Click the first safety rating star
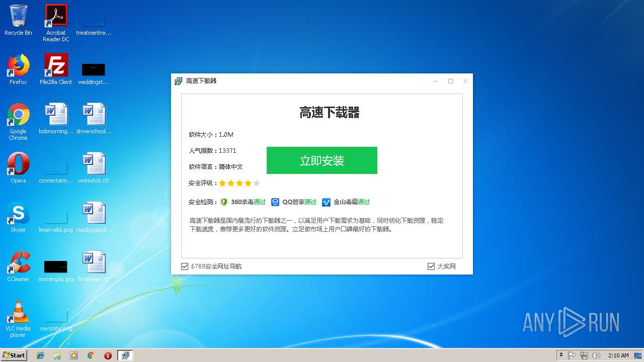 222,183
